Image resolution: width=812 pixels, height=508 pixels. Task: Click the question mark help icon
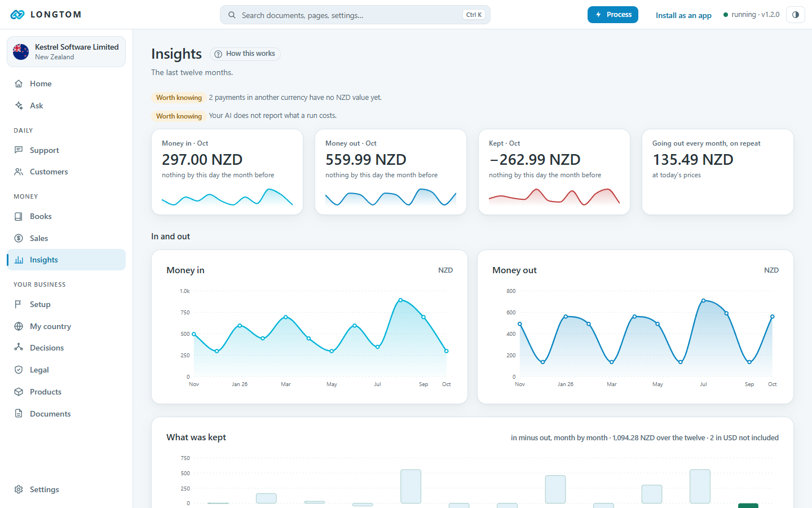tap(218, 54)
